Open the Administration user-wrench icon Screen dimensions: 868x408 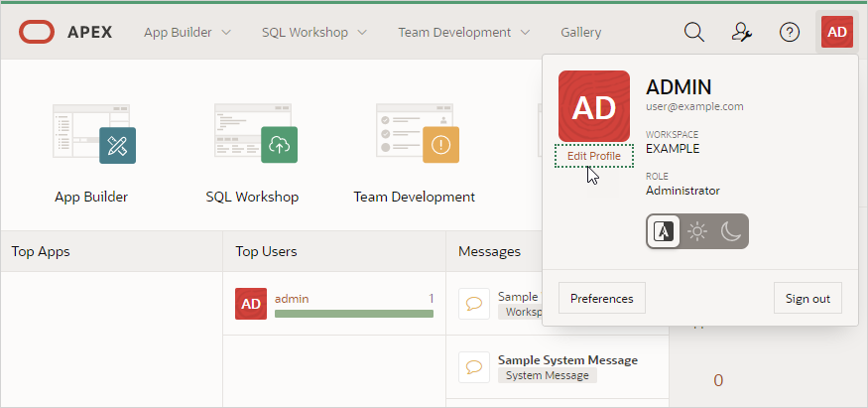click(741, 32)
